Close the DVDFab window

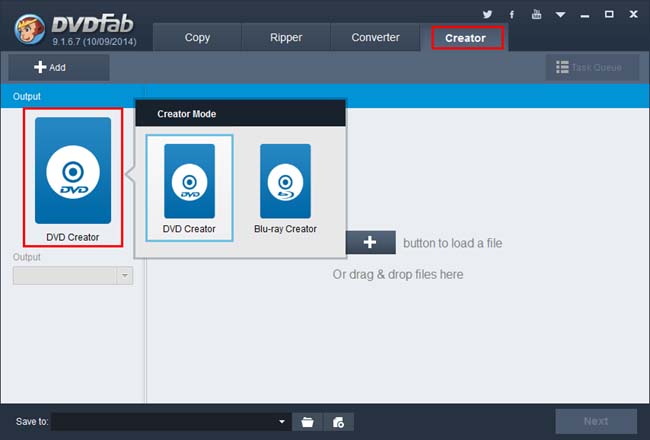pyautogui.click(x=633, y=15)
